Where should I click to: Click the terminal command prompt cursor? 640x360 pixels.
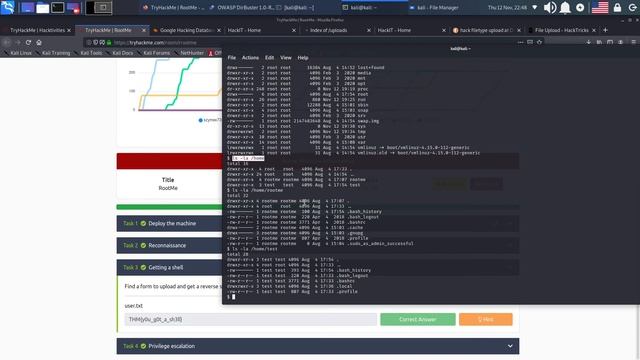pos(233,297)
